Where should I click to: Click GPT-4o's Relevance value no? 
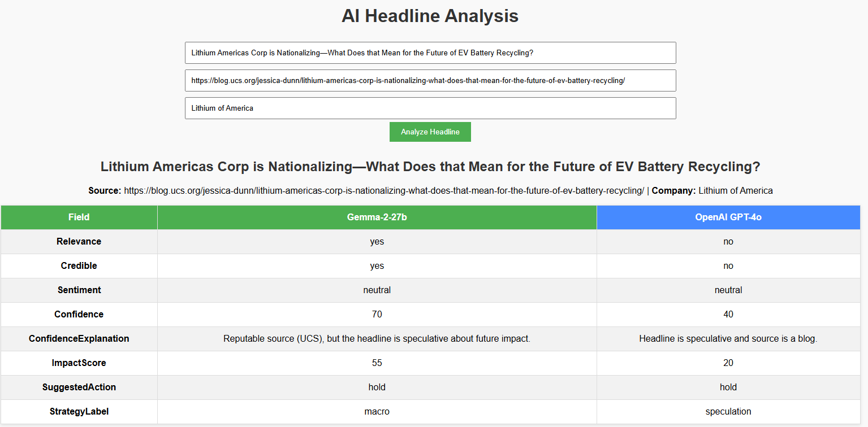coord(728,242)
